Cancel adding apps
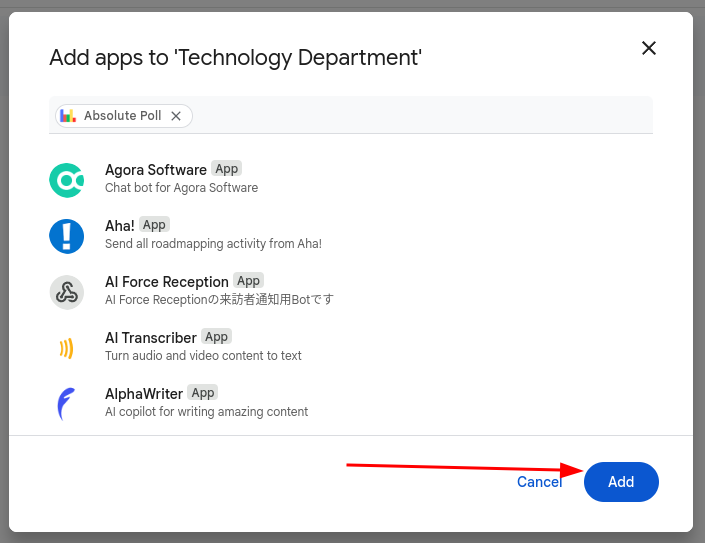The width and height of the screenshot is (705, 543). point(540,482)
